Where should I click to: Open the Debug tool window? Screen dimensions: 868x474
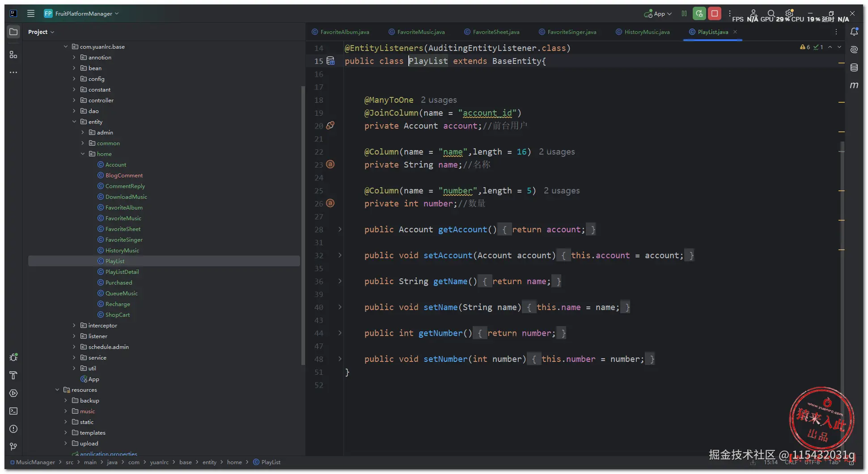(x=13, y=357)
